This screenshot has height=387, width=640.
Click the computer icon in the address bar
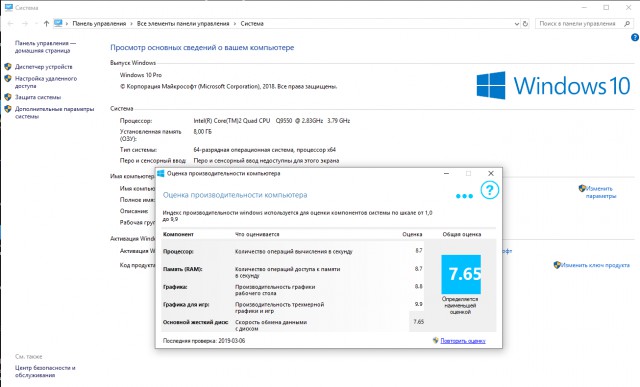(58, 23)
